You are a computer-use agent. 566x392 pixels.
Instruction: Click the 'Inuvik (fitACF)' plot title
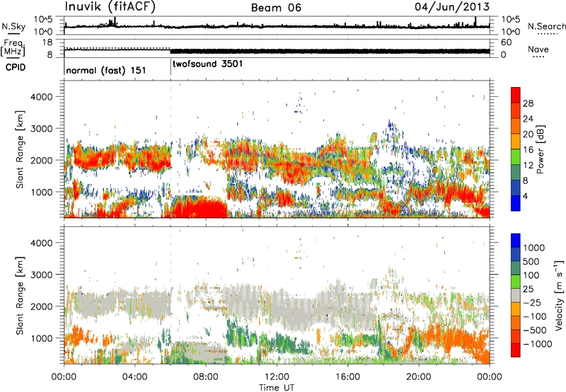click(110, 7)
